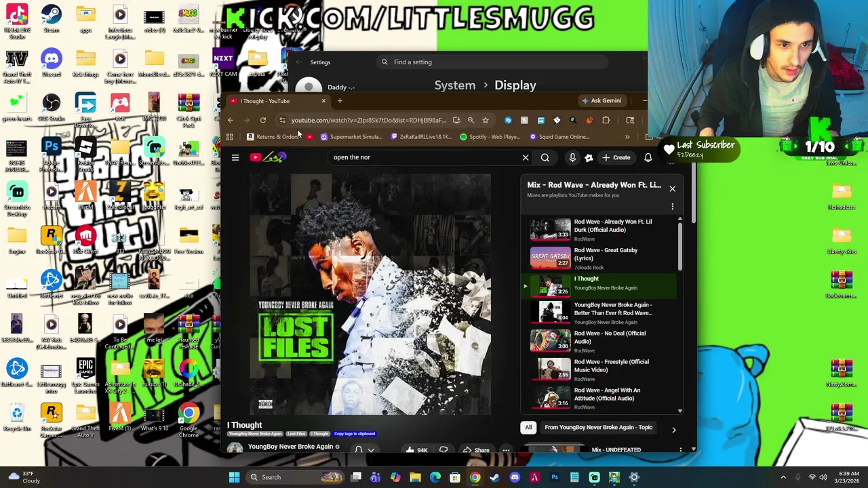The height and width of the screenshot is (488, 868).
Task: Open a new Chrome tab
Action: 340,101
